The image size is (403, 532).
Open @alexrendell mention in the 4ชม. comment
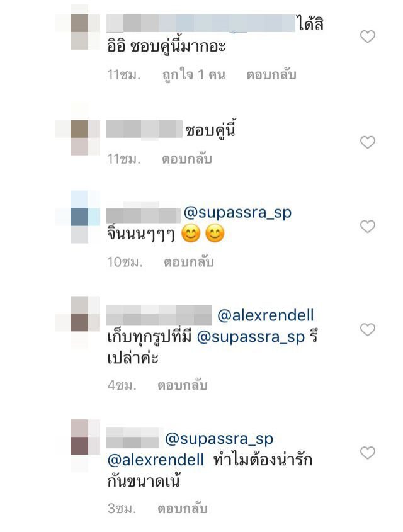click(265, 315)
